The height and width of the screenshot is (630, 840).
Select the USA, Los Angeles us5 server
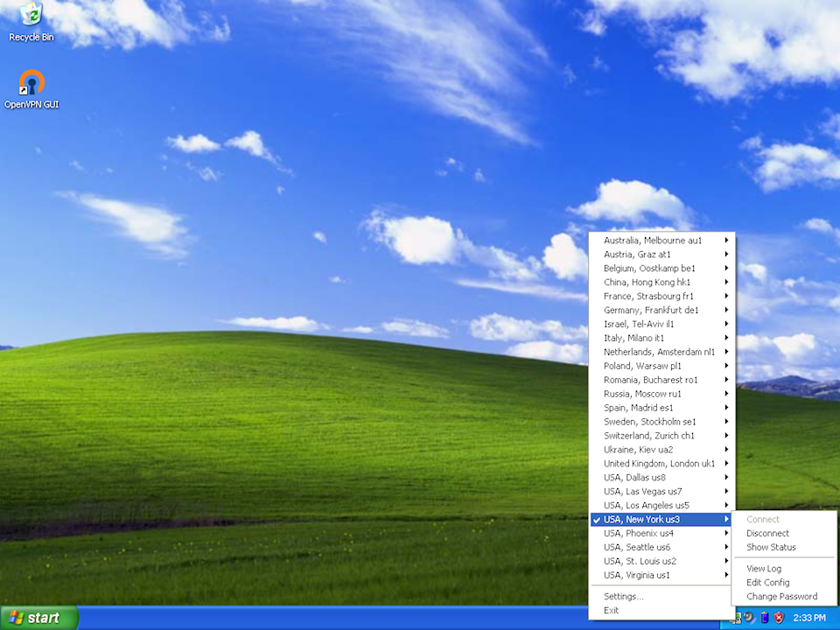[661, 505]
